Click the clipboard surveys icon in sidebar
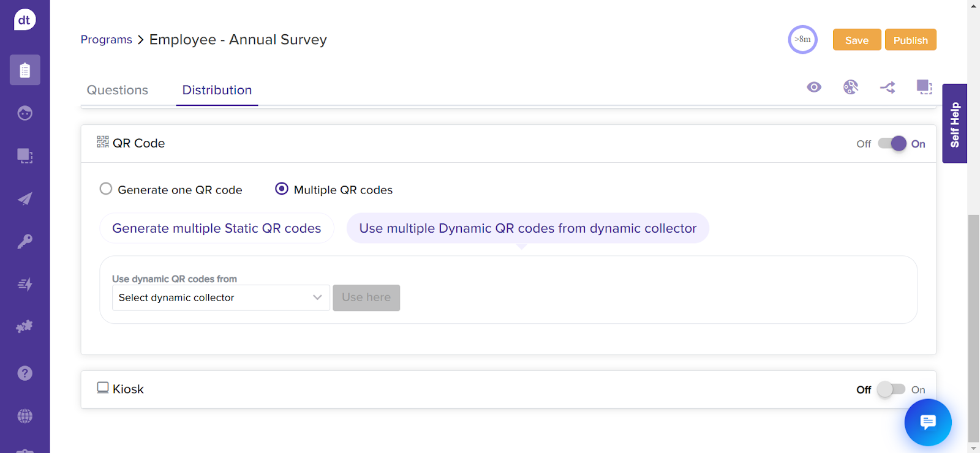 pos(25,70)
